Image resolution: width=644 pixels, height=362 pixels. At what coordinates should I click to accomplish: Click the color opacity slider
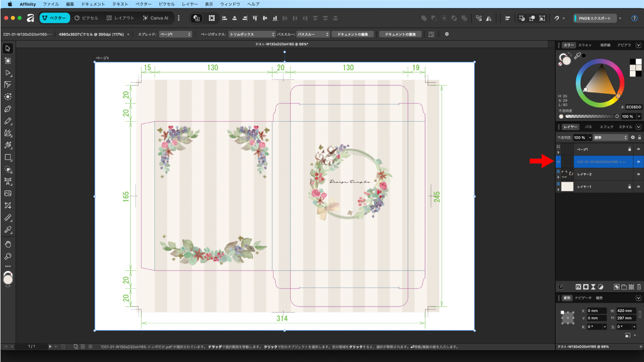click(591, 116)
